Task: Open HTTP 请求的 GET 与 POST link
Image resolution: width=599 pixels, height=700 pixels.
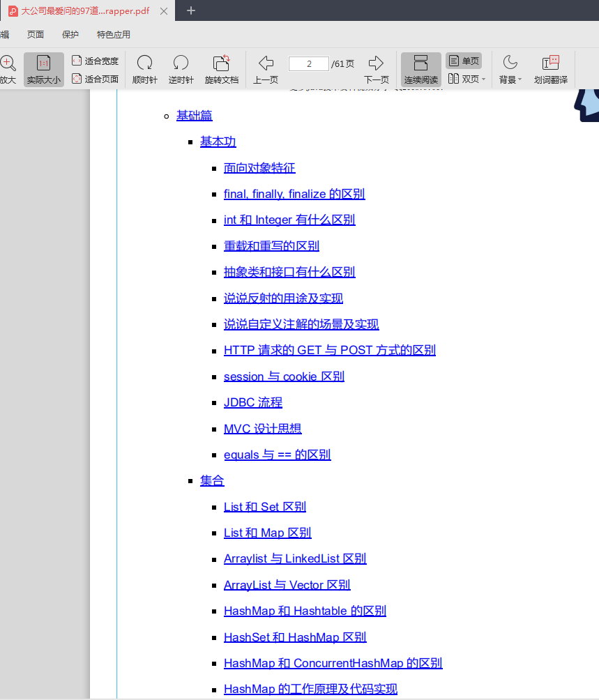Action: click(x=329, y=350)
